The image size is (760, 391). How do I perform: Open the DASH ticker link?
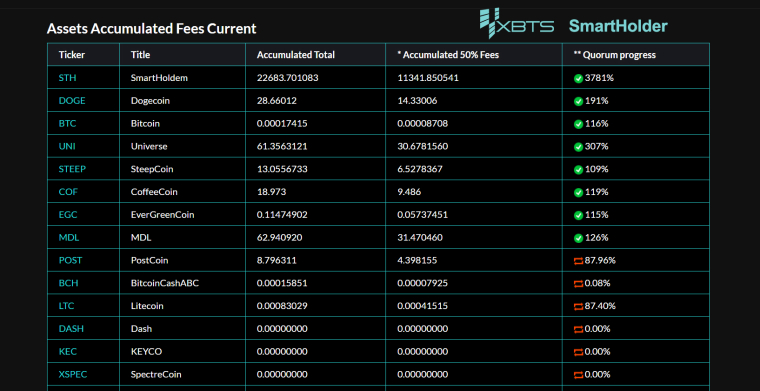point(71,328)
